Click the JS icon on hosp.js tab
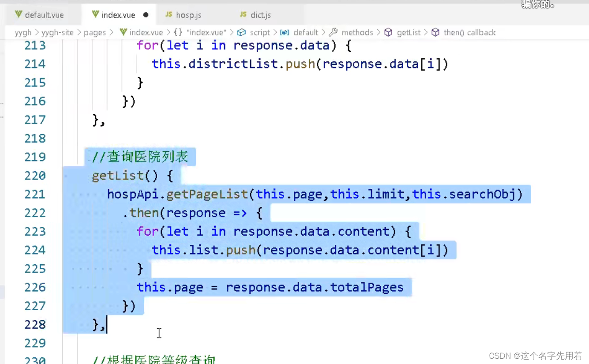 click(169, 15)
